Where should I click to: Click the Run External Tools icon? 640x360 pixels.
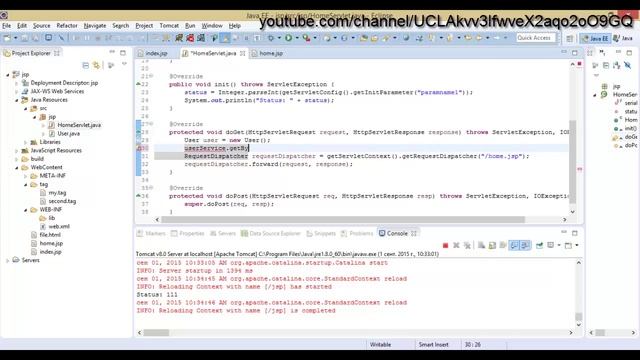pos(306,38)
